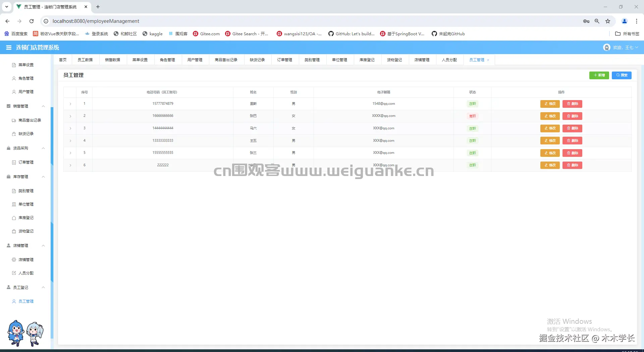The height and width of the screenshot is (352, 644).
Task: Switch to the 商品售出记录 tab
Action: point(226,60)
